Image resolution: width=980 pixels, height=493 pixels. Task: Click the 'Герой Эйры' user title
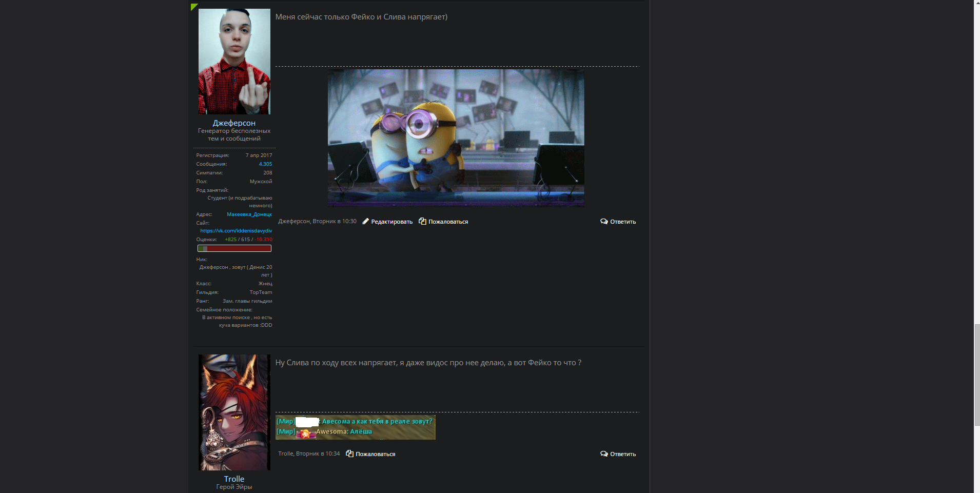coord(234,487)
